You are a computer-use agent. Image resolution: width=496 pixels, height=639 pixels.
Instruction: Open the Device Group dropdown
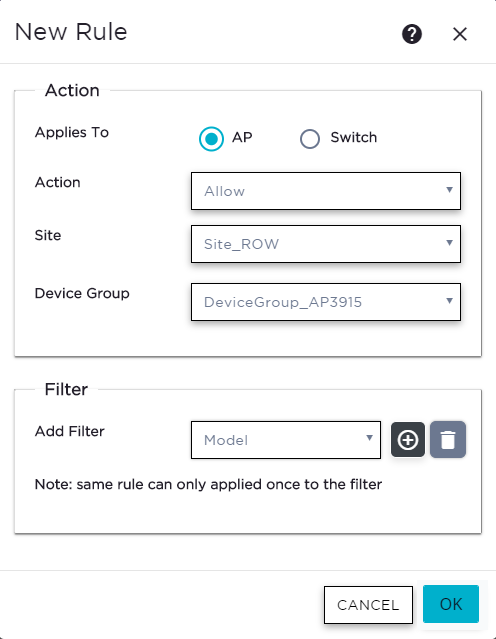coord(326,302)
